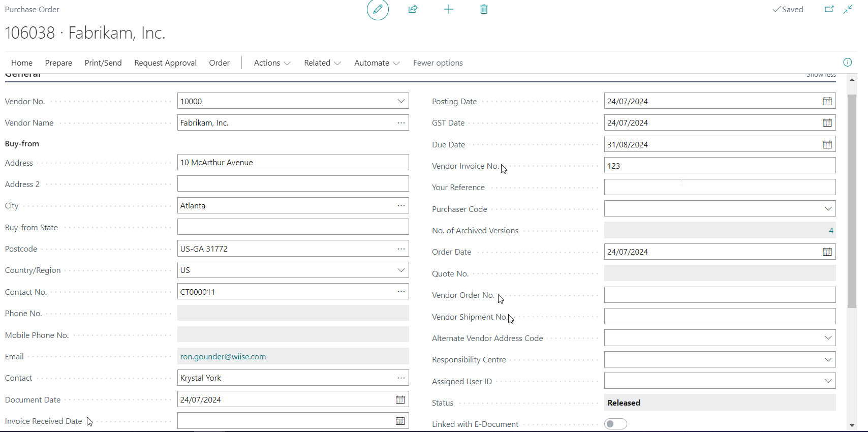Select the Print/Send tab

(103, 63)
